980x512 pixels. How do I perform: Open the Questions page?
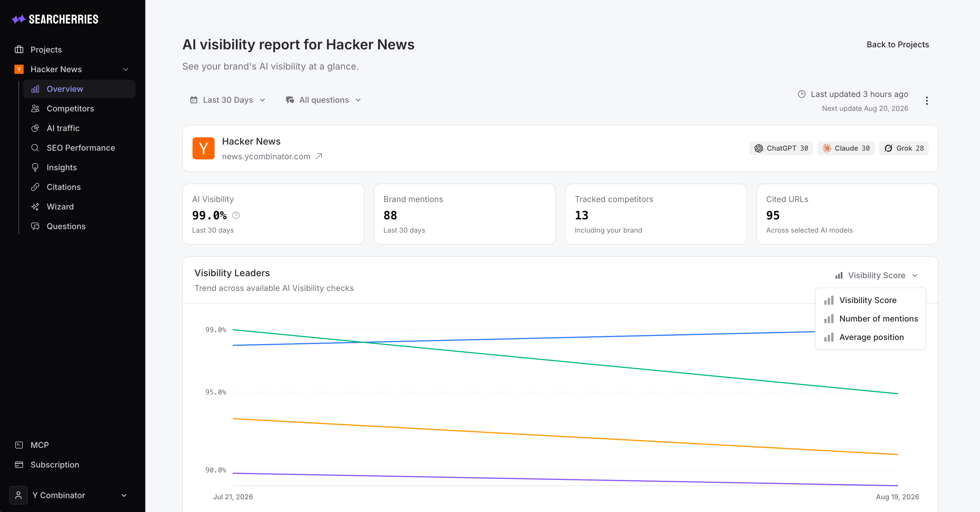(x=79, y=226)
